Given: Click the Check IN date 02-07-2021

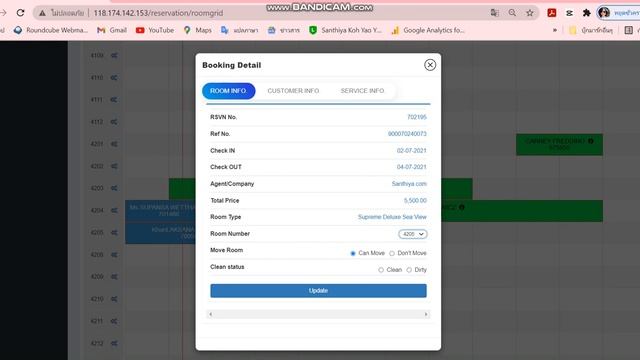Looking at the screenshot, I should point(411,151).
